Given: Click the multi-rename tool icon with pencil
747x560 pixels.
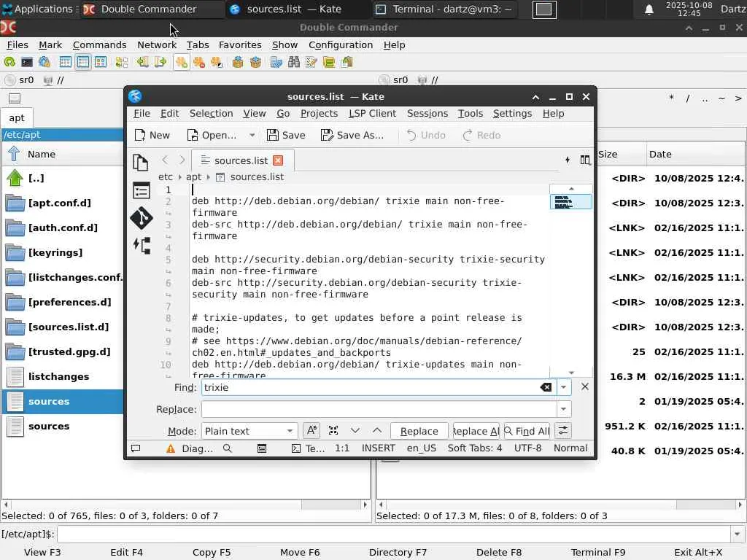Looking at the screenshot, I should point(311,62).
